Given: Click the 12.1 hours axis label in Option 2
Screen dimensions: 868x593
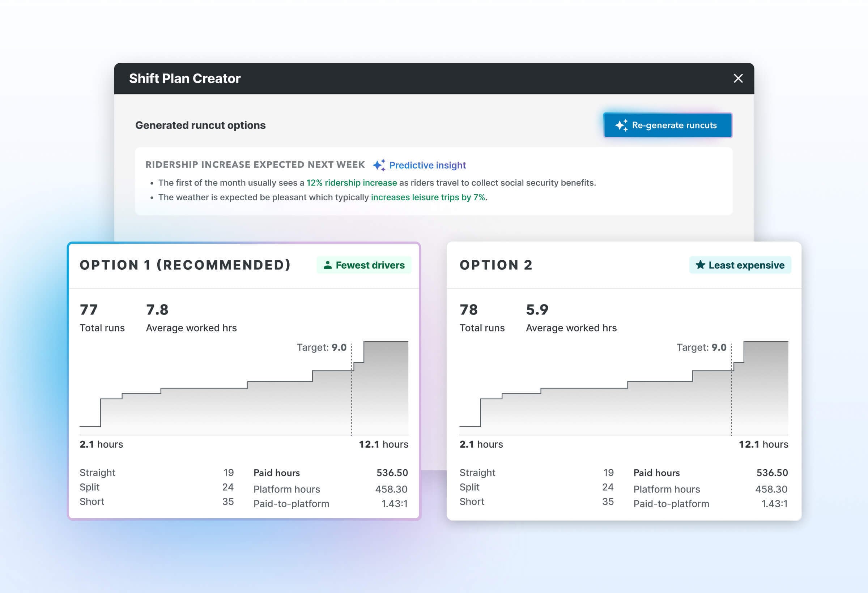Looking at the screenshot, I should coord(763,444).
